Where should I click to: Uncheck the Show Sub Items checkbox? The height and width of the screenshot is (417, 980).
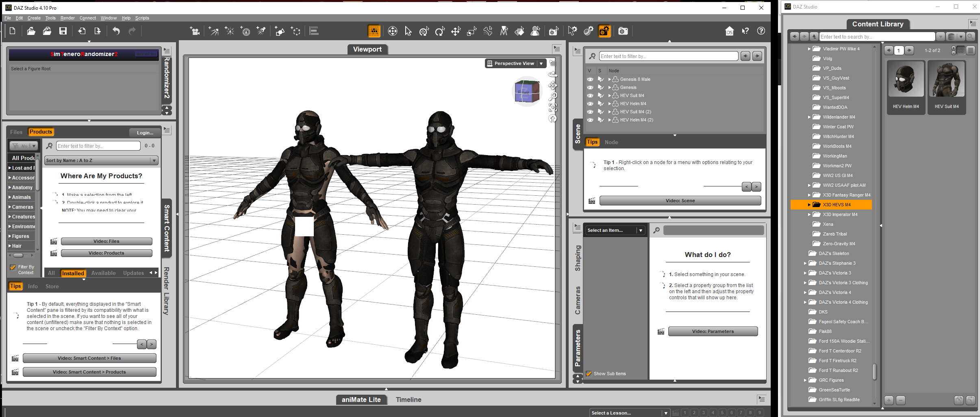[589, 374]
